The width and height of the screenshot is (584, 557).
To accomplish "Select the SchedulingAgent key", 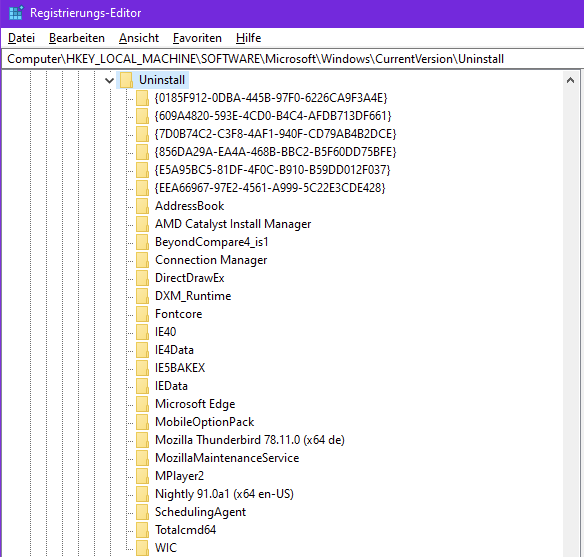I will point(200,512).
